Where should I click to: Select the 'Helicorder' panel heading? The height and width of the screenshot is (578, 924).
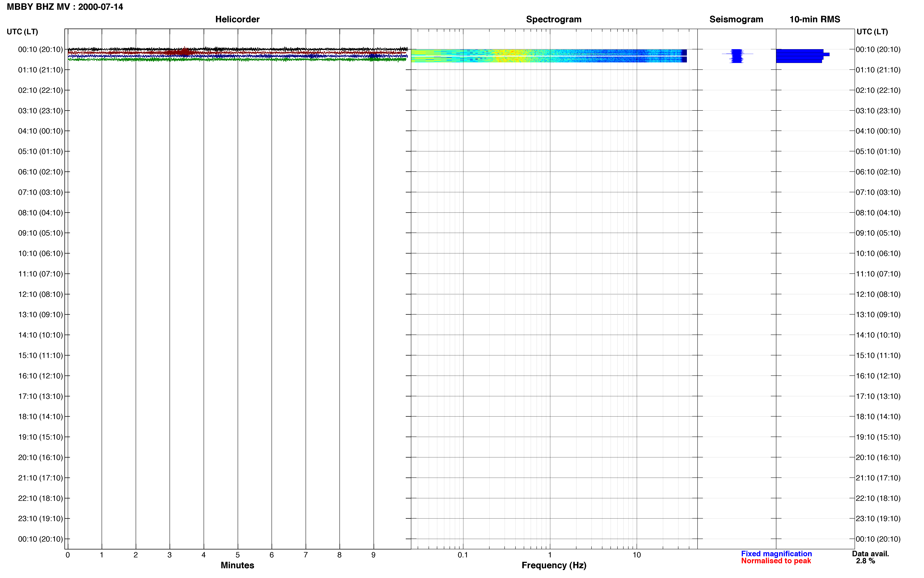237,19
